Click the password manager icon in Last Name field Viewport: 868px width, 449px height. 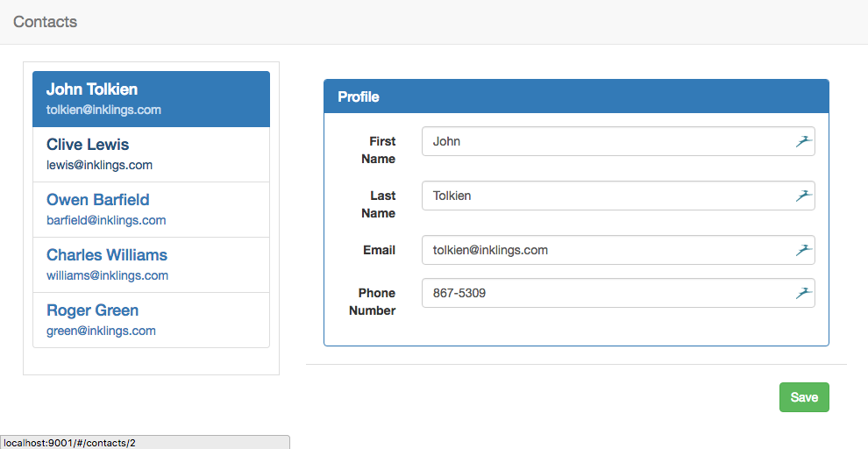pos(804,196)
